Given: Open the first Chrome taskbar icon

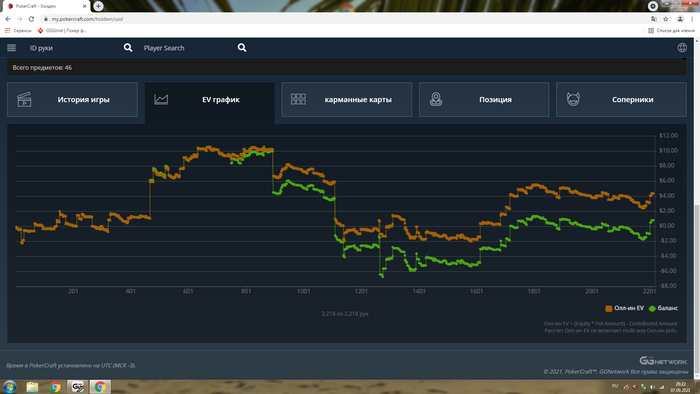Looking at the screenshot, I should [x=55, y=387].
